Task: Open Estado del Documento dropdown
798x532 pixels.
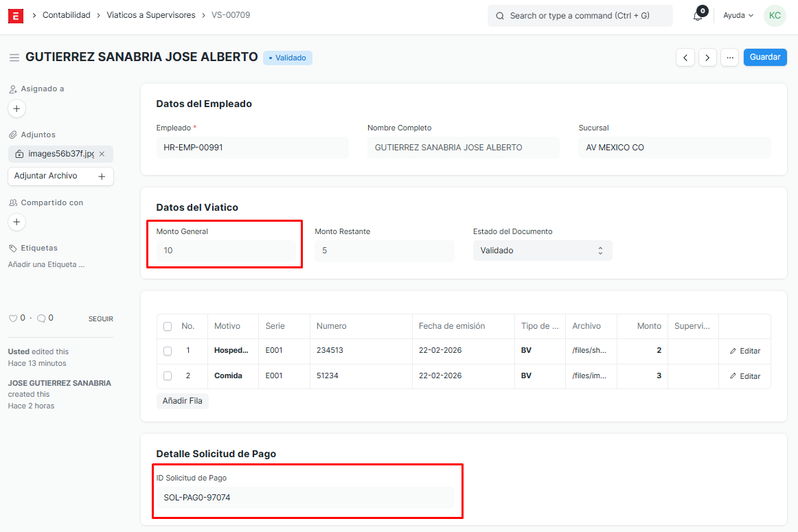Action: pos(542,251)
